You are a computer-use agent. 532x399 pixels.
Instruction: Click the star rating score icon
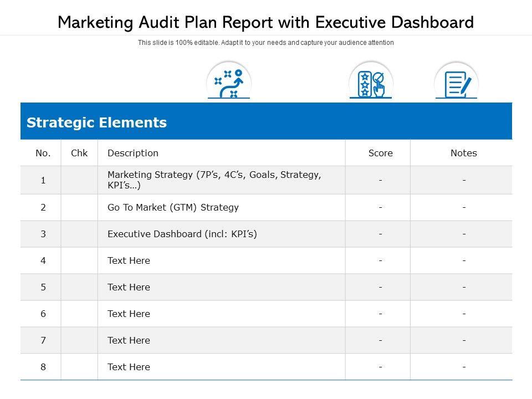pos(371,84)
